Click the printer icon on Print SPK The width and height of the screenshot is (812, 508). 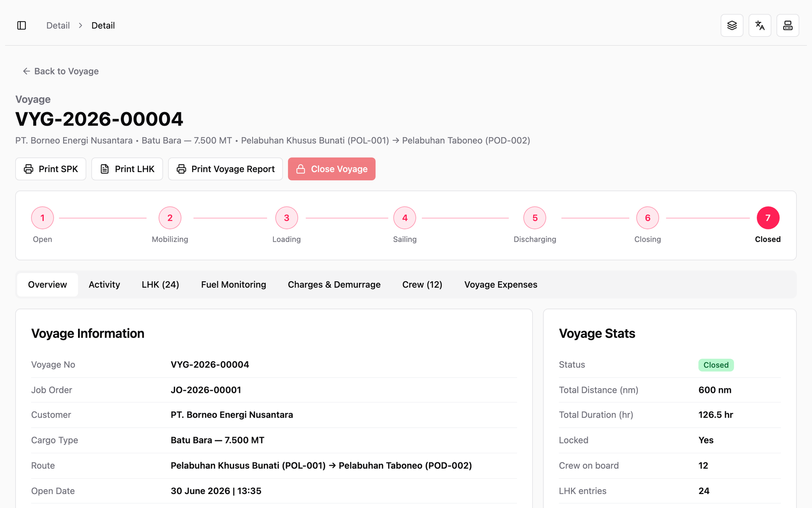[x=28, y=169]
